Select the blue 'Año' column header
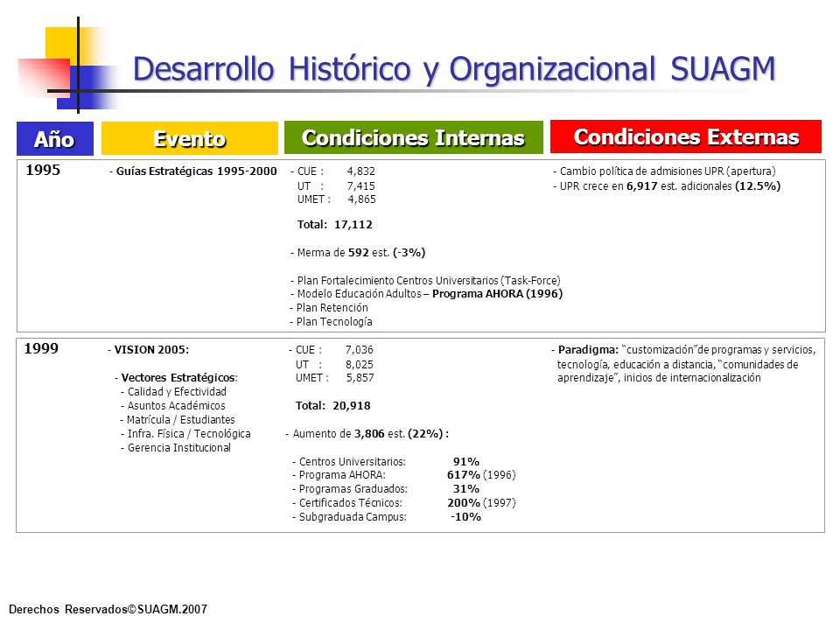The image size is (840, 630). [x=55, y=139]
